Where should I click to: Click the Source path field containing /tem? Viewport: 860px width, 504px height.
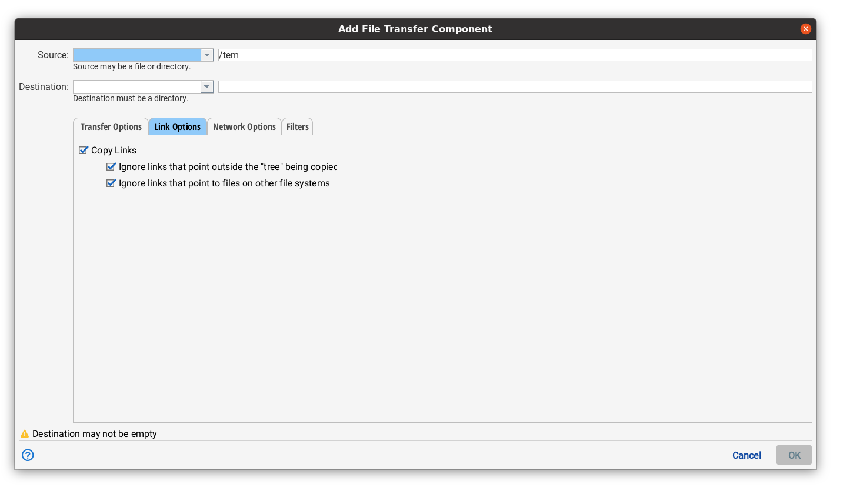[x=412, y=54]
